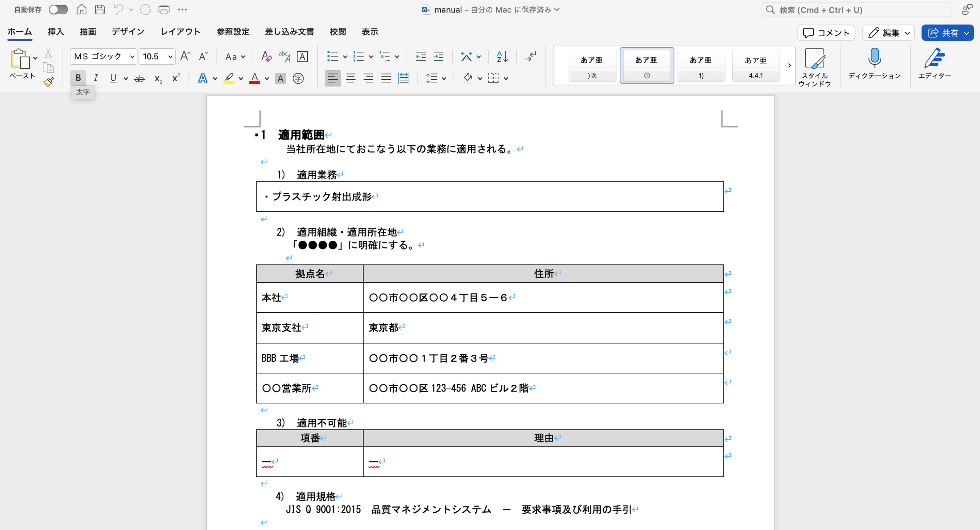Image resolution: width=980 pixels, height=530 pixels.
Task: Open the 校閲 ribbon tab
Action: tap(338, 32)
